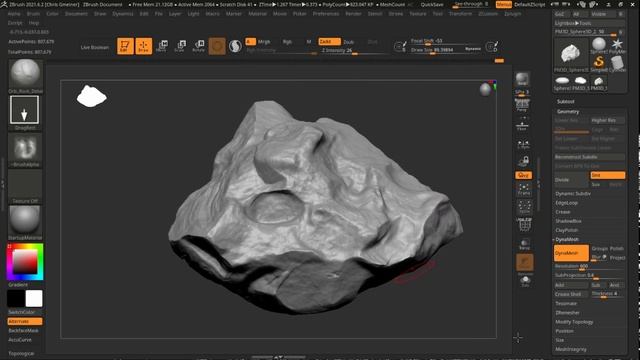Open the Brush menu
640x360 pixels.
[33, 13]
